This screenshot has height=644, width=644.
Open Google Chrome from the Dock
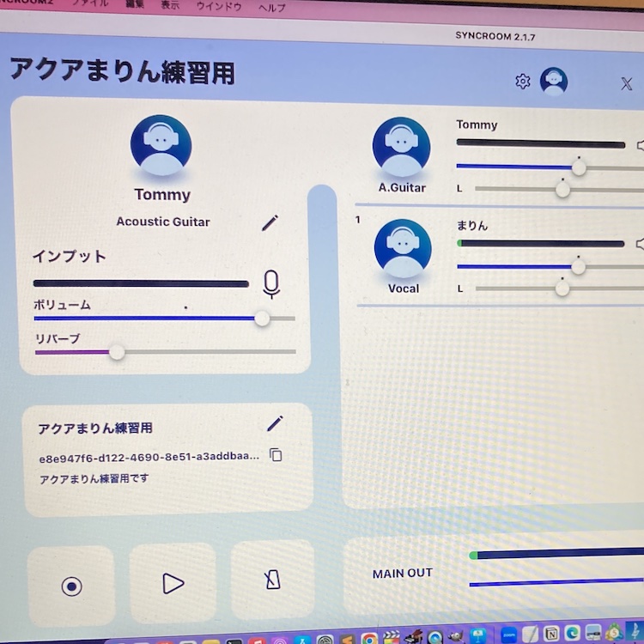point(369,638)
